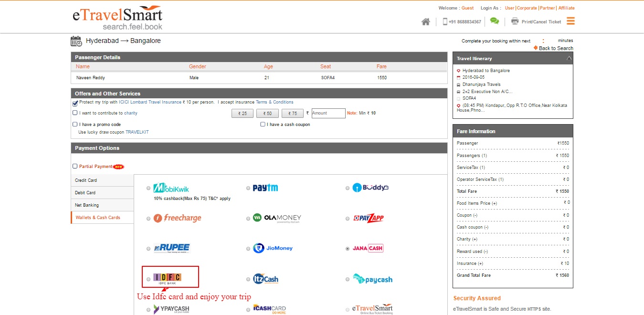This screenshot has width=644, height=315.
Task: Check the contribute to charity checkbox
Action: 75,113
